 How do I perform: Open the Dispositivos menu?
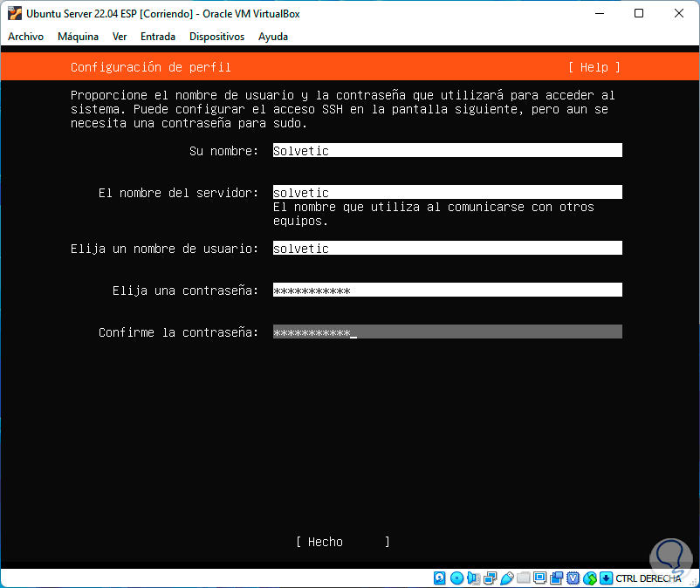(217, 37)
